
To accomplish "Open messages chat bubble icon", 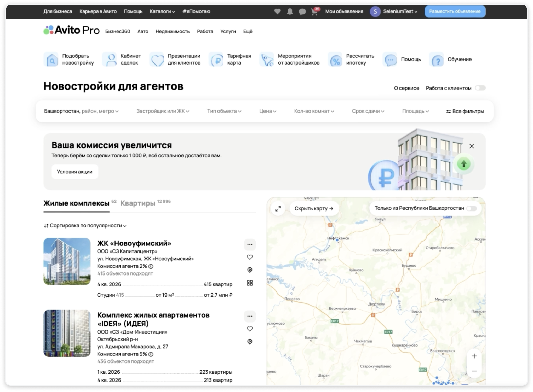I will (x=302, y=12).
